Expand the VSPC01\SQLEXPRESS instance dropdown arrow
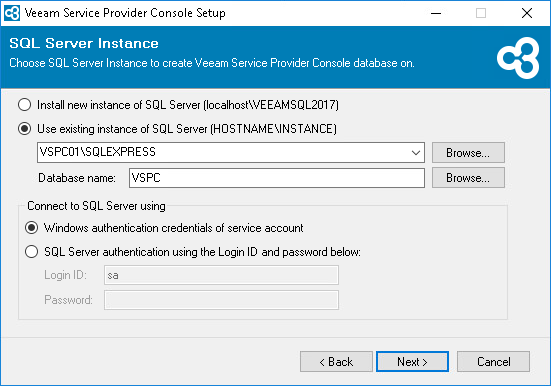This screenshot has height=386, width=551. [x=416, y=153]
